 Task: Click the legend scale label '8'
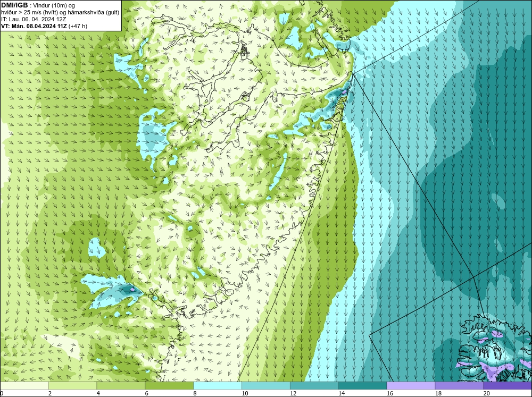point(195,393)
